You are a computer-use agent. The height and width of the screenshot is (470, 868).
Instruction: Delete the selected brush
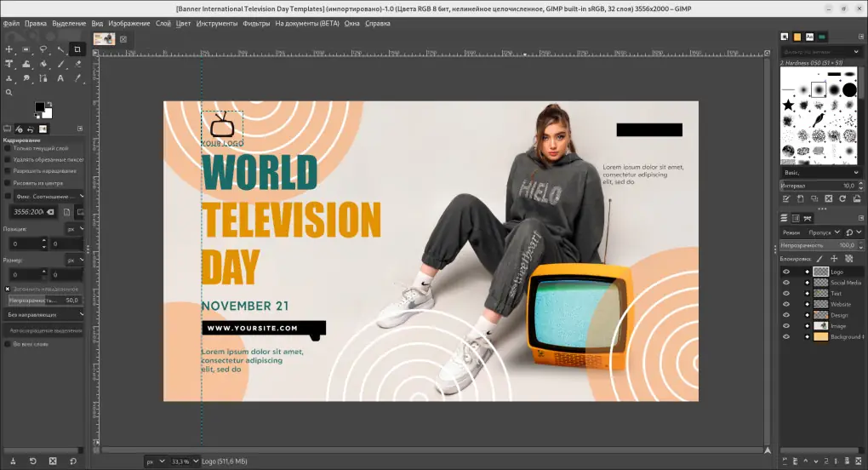[x=829, y=198]
